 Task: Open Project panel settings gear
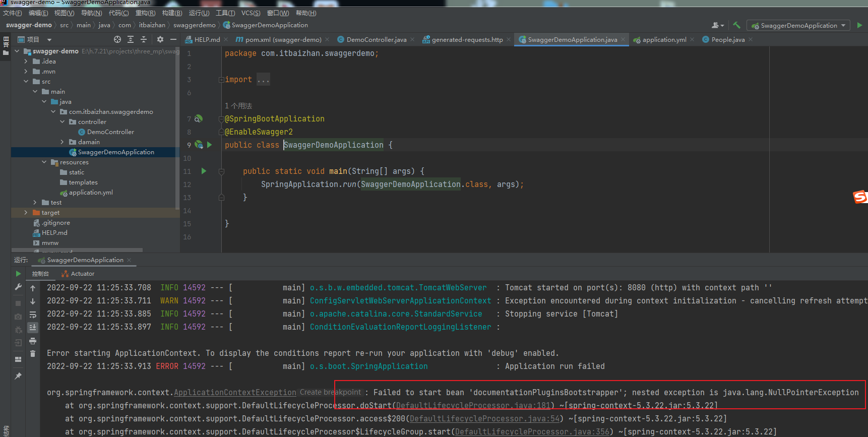pyautogui.click(x=160, y=39)
